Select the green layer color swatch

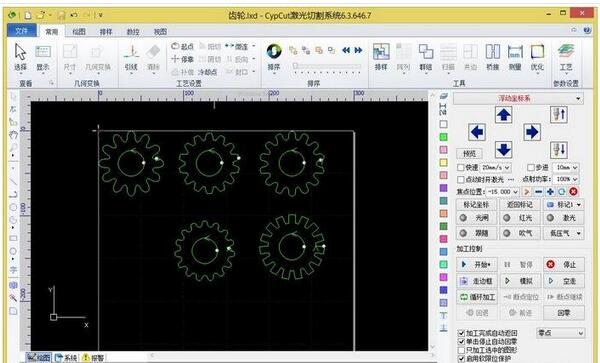tap(443, 137)
